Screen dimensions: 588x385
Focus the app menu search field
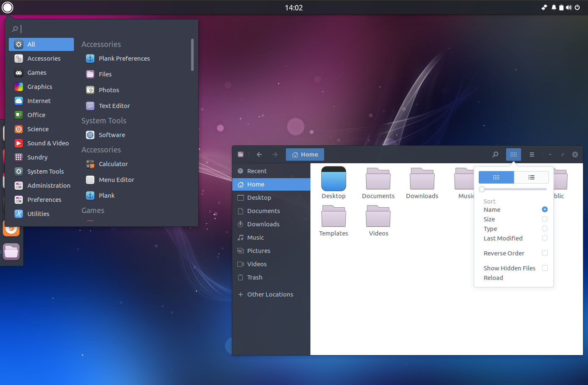(x=102, y=29)
